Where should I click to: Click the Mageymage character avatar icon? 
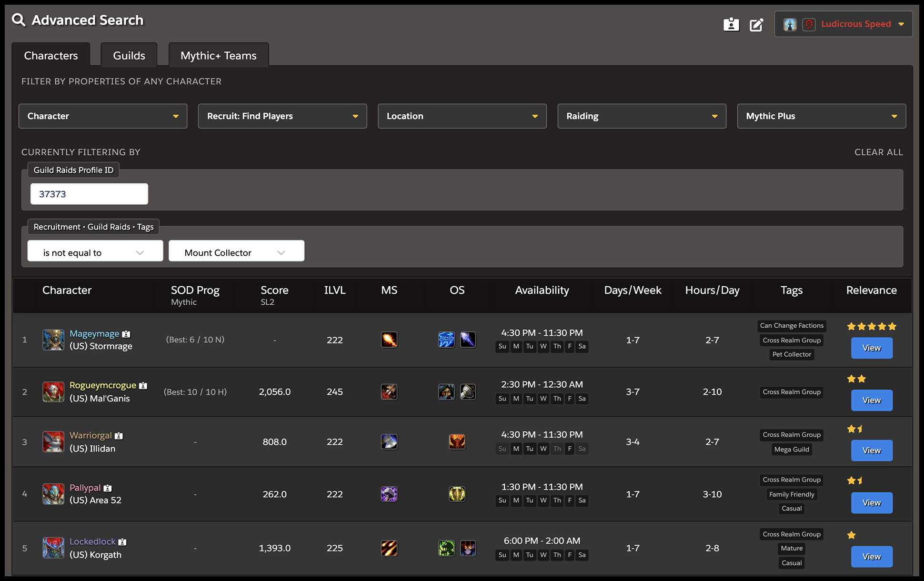pyautogui.click(x=53, y=340)
